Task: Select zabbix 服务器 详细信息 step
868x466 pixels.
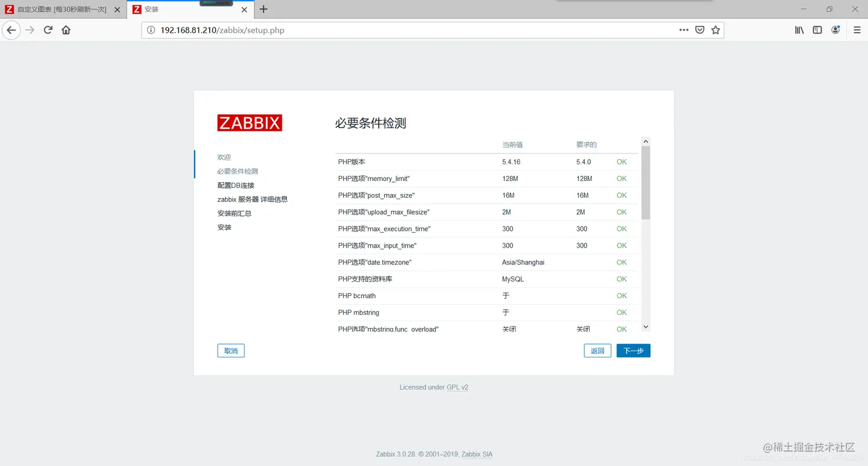Action: point(253,199)
